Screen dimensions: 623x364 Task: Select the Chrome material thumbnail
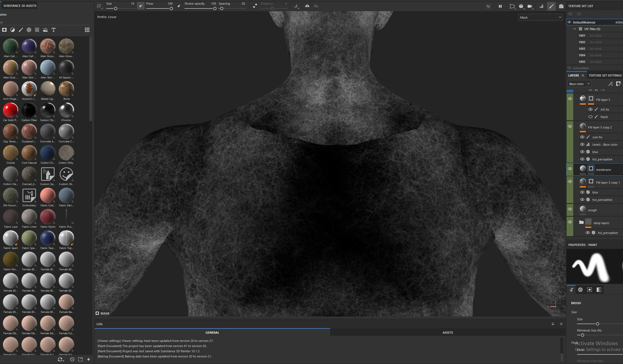[x=66, y=110]
